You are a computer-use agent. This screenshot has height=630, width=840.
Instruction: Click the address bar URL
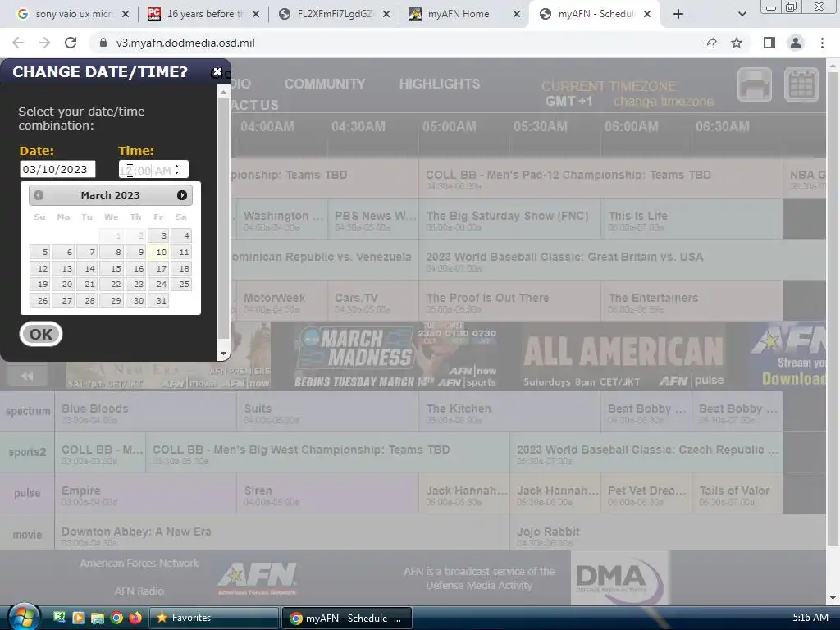pos(185,43)
